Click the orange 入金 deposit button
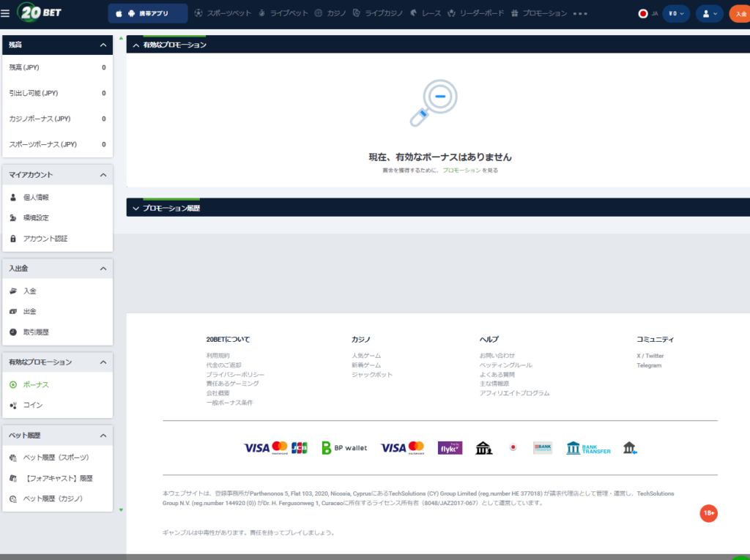Image resolution: width=750 pixels, height=560 pixels. click(740, 13)
